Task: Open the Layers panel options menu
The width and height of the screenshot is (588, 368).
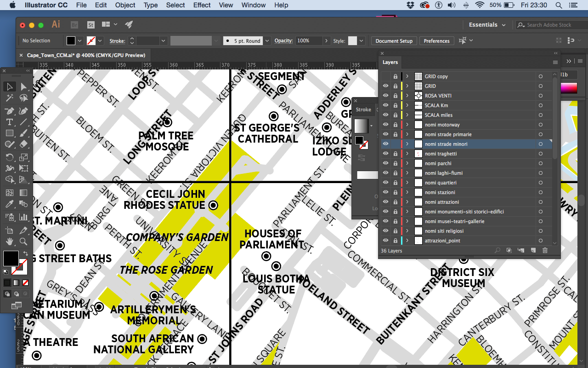Action: tap(555, 62)
